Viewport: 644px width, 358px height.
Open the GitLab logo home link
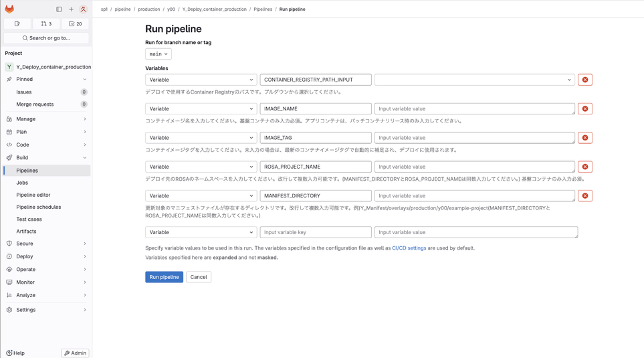9,9
